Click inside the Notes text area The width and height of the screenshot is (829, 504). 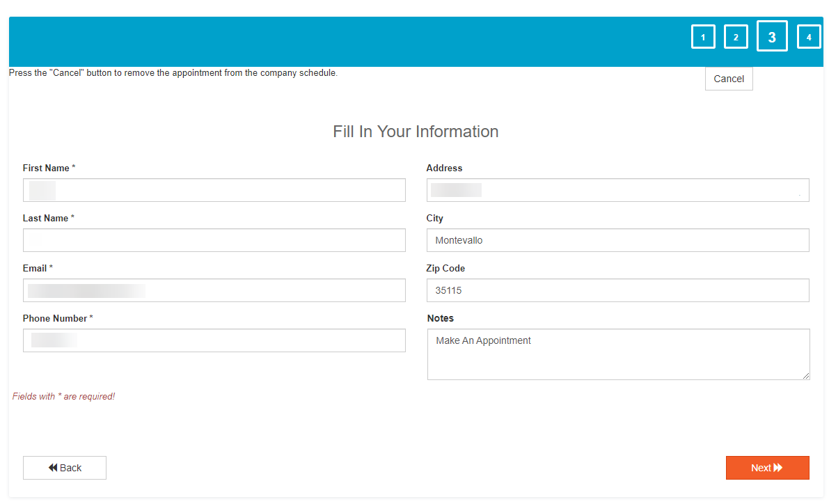617,355
